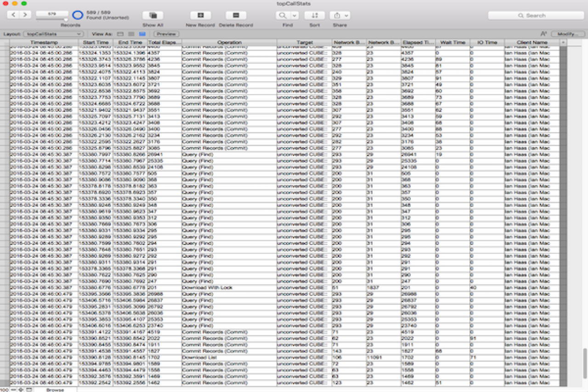Select the Download List operation cell
Screen dimensions: 588x392
pos(229,357)
